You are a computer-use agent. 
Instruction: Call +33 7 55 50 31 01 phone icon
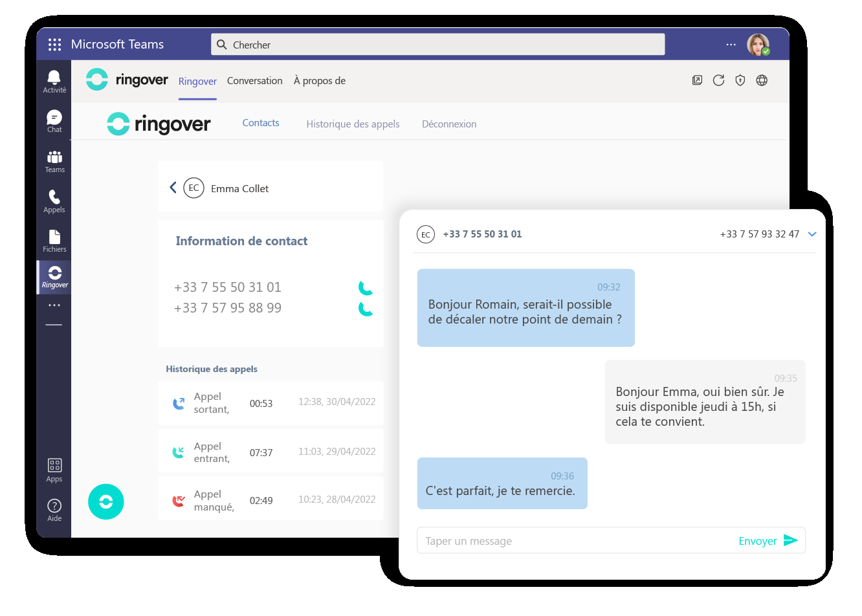coord(366,287)
